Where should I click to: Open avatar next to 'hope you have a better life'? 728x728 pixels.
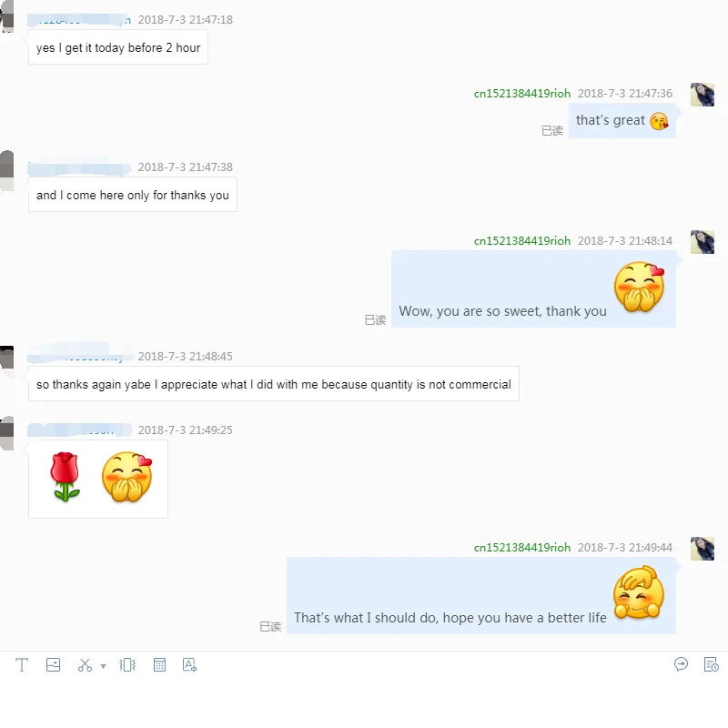click(x=702, y=549)
